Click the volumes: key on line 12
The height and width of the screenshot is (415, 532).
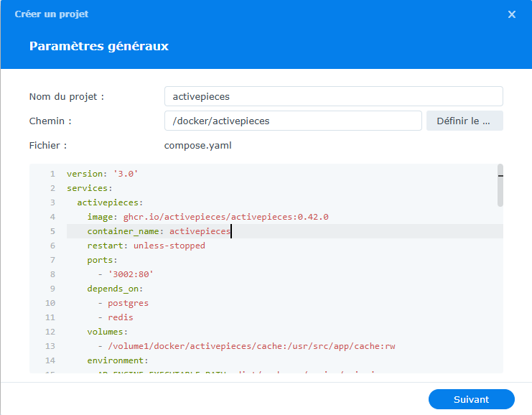pos(107,332)
